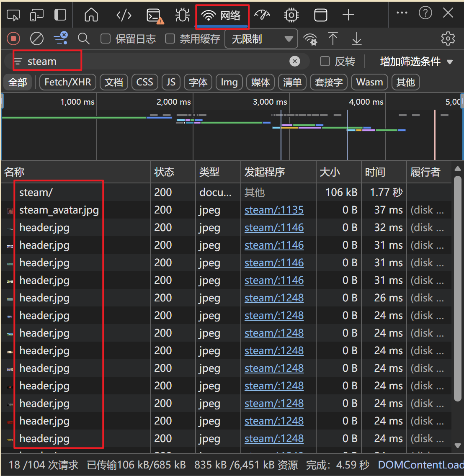Expand the 增加筛选条件 dropdown
Viewport: 464px width, 476px height.
416,62
